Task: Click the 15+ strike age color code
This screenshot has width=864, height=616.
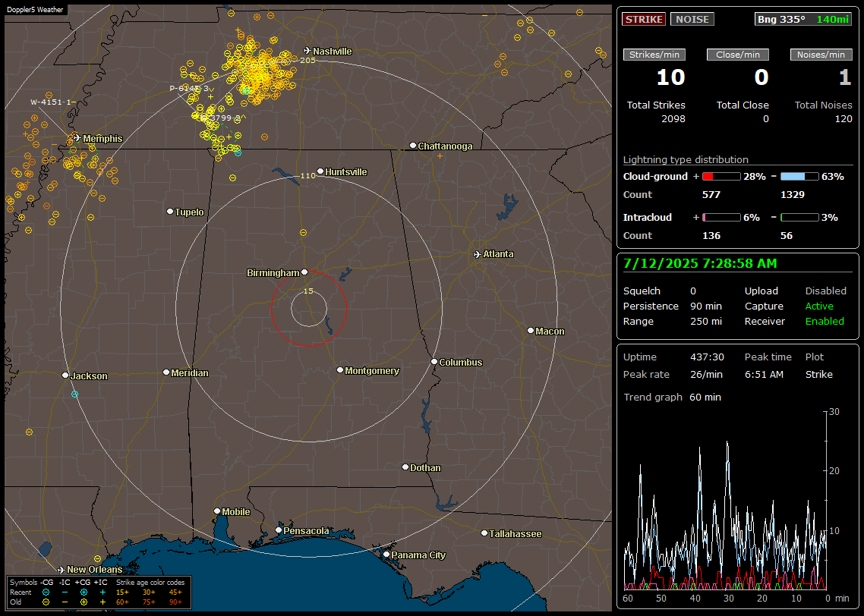Action: click(122, 592)
